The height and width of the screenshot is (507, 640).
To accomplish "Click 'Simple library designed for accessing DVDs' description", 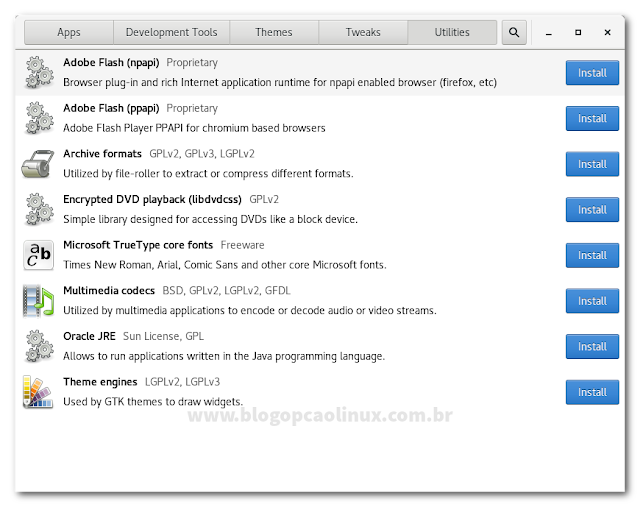I will coord(210,219).
